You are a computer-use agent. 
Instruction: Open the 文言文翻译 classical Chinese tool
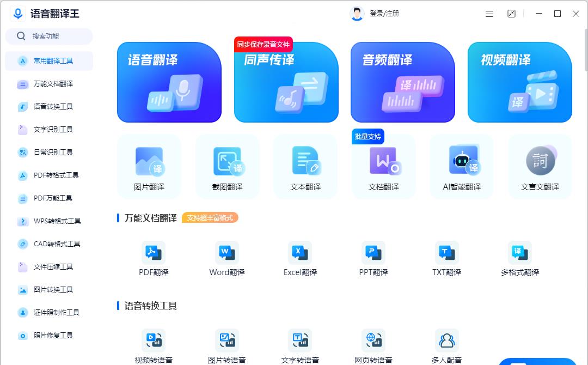click(x=540, y=166)
